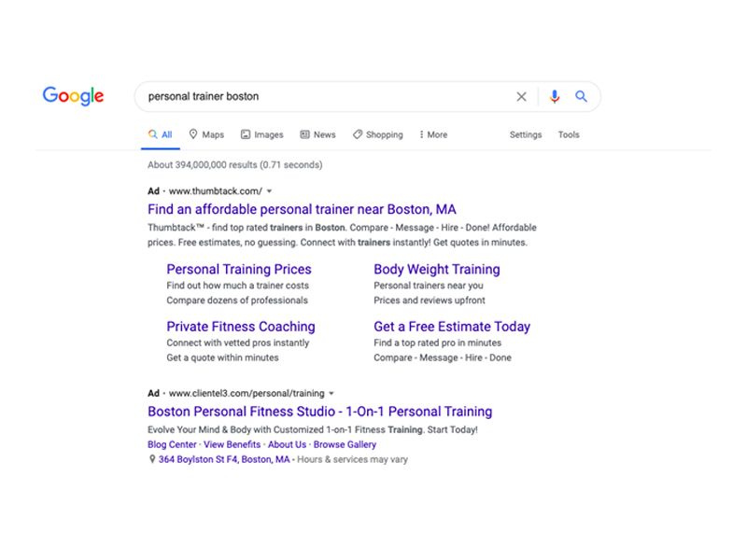Click the blue magnifying glass search icon
The height and width of the screenshot is (560, 747).
pyautogui.click(x=581, y=96)
